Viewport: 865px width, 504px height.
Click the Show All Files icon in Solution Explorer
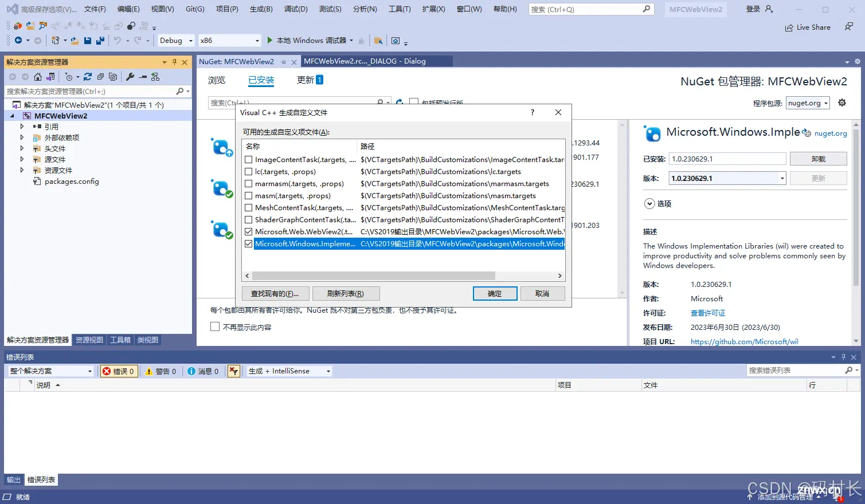click(113, 77)
